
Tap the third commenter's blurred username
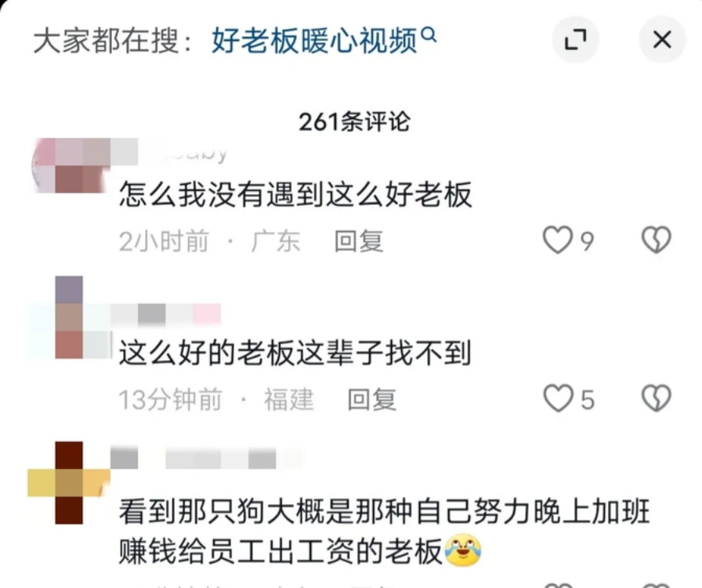pos(207,460)
